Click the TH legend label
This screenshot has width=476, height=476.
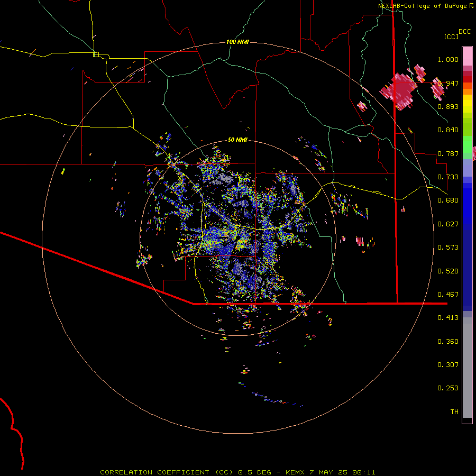pos(454,412)
